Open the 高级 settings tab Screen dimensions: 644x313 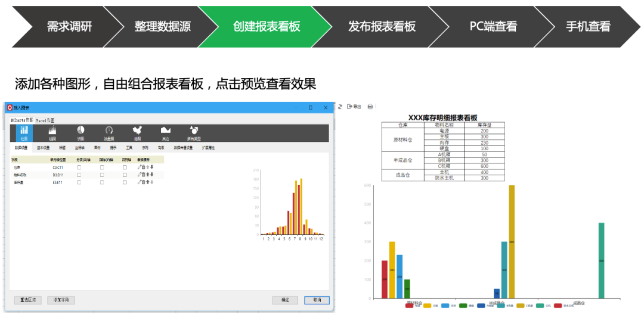pyautogui.click(x=161, y=147)
